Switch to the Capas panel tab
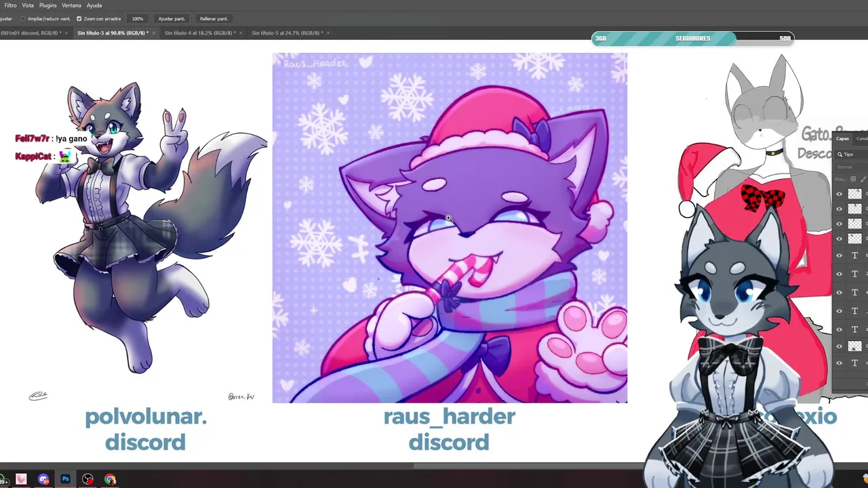The height and width of the screenshot is (488, 868). click(x=842, y=138)
